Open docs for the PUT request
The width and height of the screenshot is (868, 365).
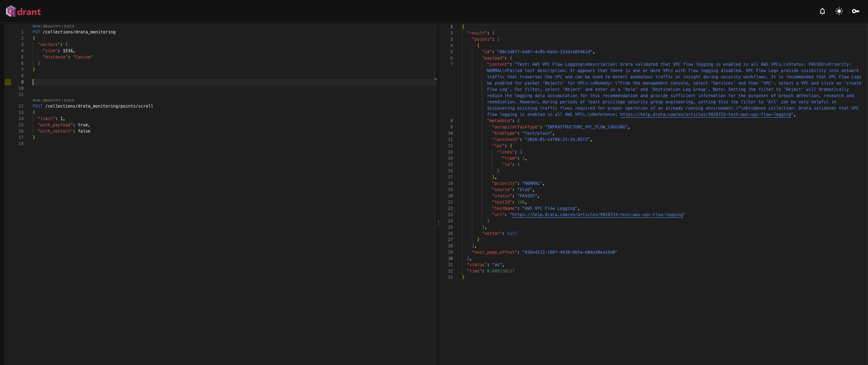pos(69,26)
